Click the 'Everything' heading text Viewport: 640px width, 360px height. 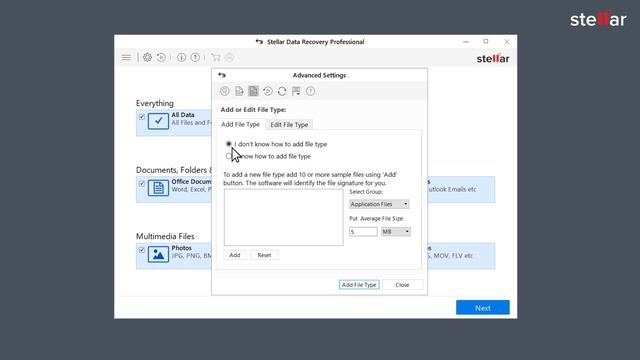click(x=155, y=103)
